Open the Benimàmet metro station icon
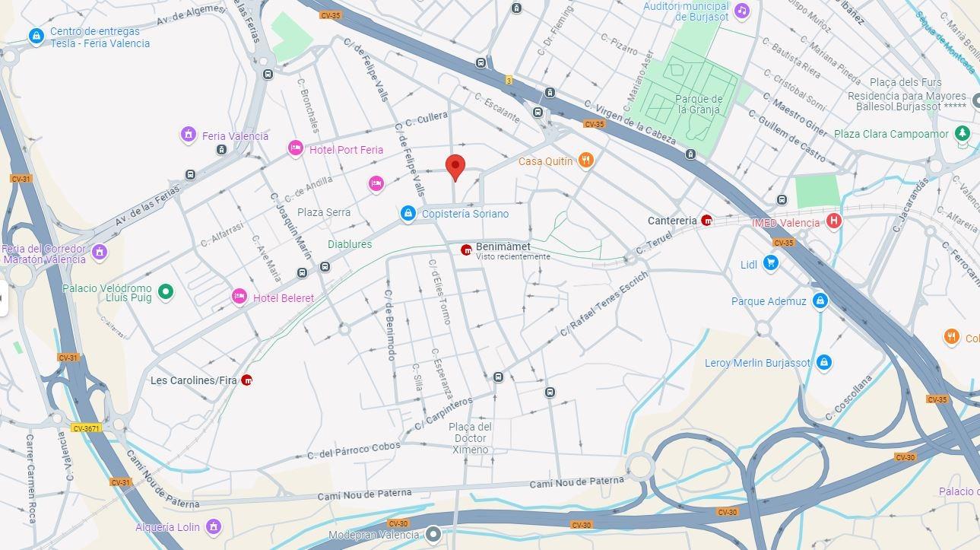Image resolution: width=980 pixels, height=550 pixels. click(x=467, y=250)
